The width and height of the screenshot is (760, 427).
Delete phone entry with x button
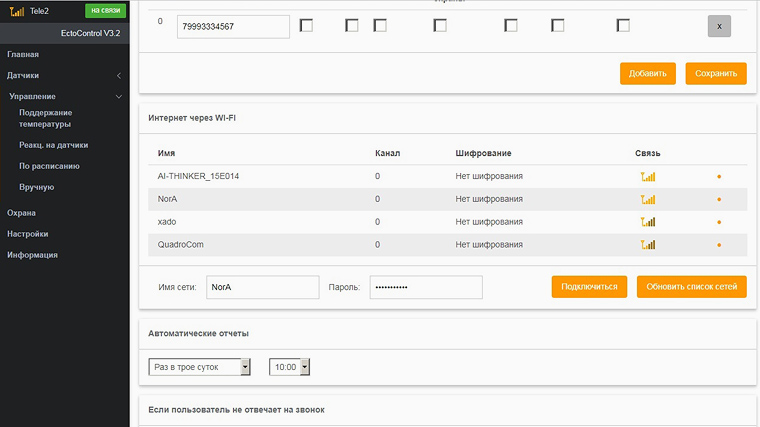pos(719,26)
